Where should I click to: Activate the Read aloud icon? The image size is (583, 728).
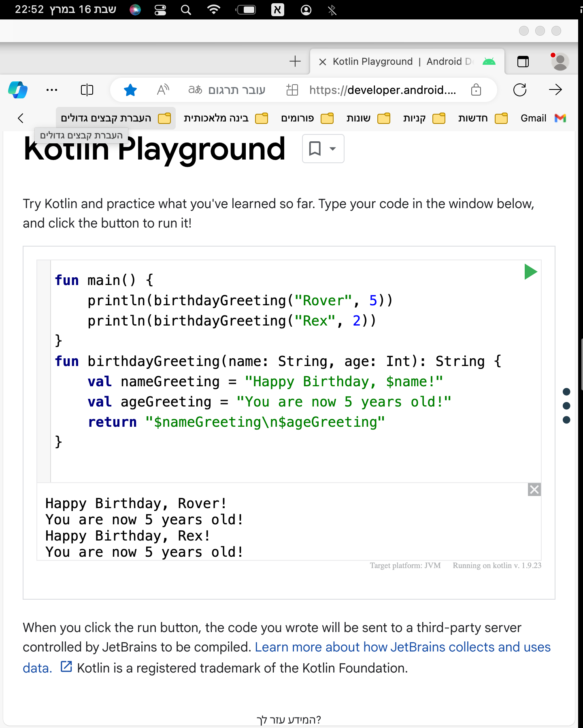[x=163, y=89]
